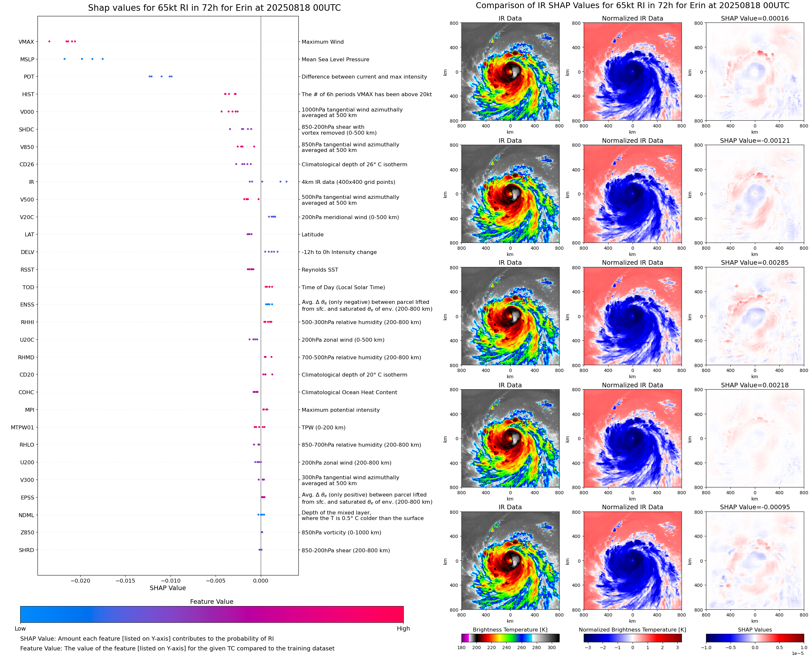Click the top IR Data satellite image

(x=510, y=72)
